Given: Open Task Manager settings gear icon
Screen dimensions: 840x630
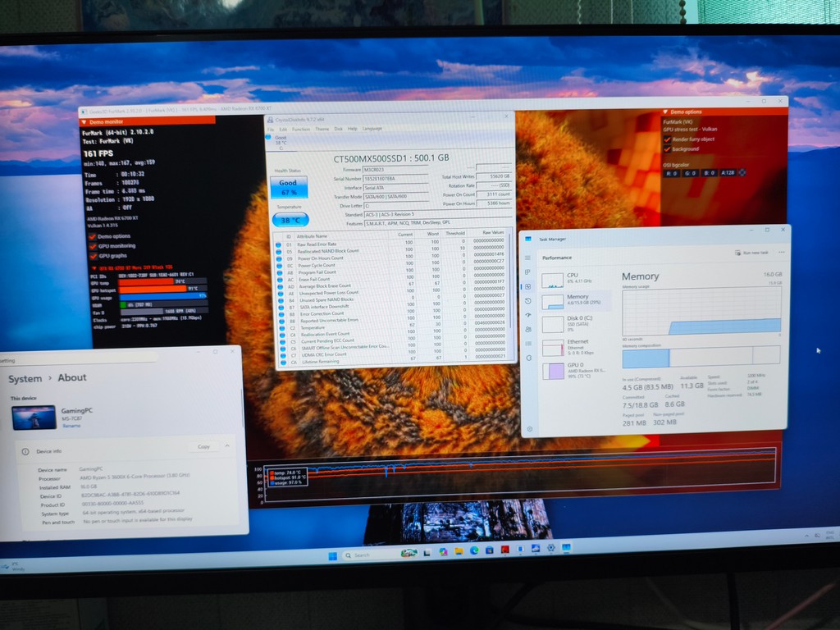Looking at the screenshot, I should 530,428.
